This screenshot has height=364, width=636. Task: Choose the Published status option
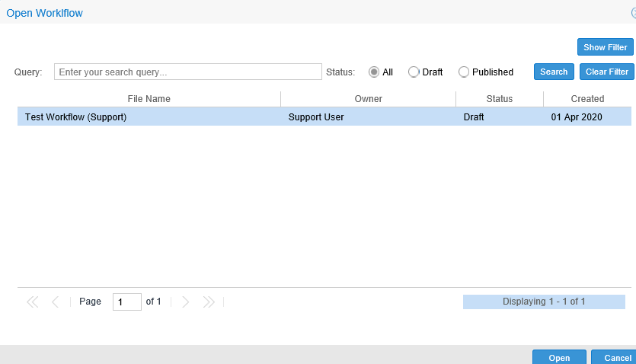[464, 72]
